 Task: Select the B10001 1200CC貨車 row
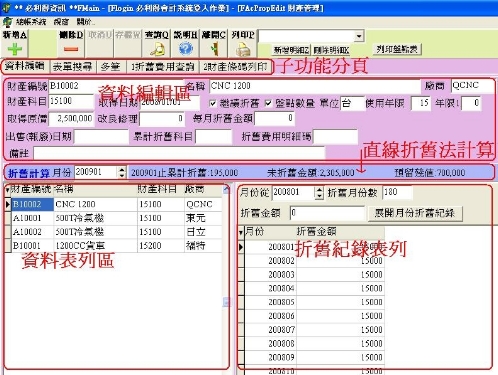pos(113,246)
